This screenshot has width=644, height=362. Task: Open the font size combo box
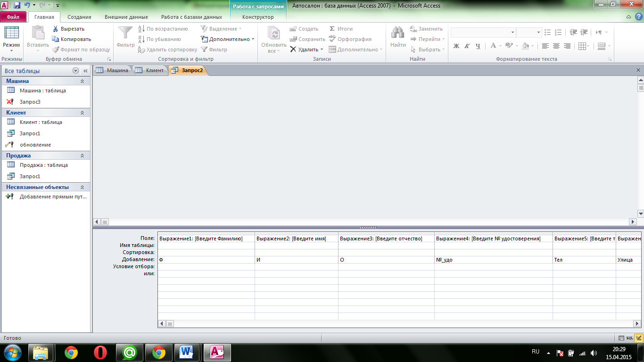529,32
